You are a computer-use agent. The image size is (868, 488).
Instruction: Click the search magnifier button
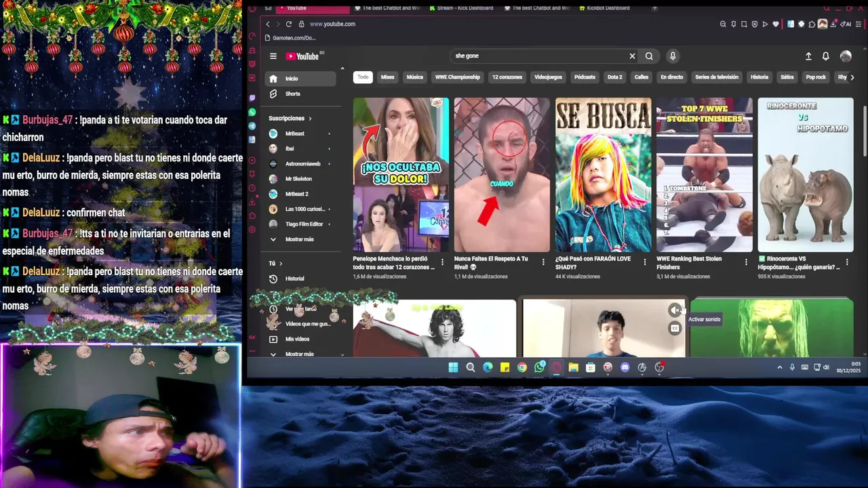coord(649,56)
